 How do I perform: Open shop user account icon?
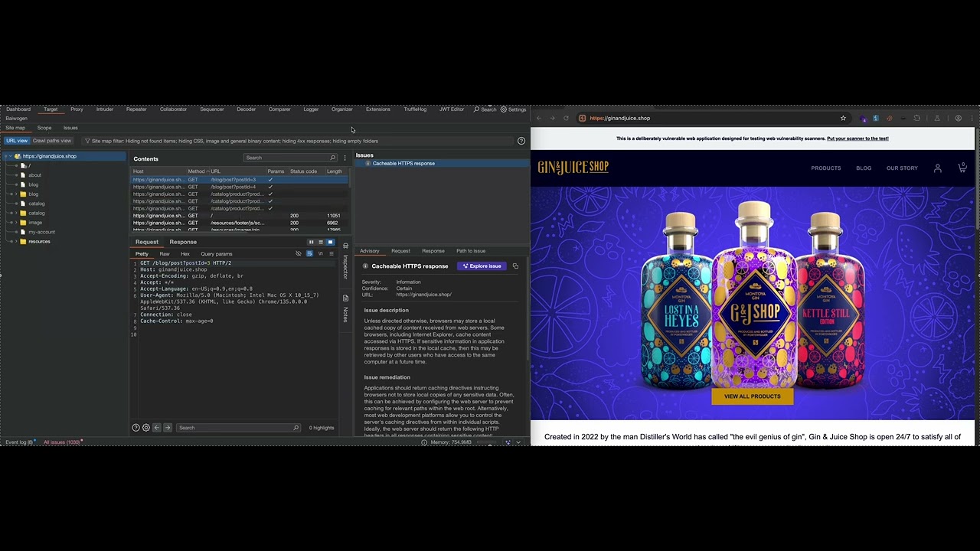coord(937,168)
